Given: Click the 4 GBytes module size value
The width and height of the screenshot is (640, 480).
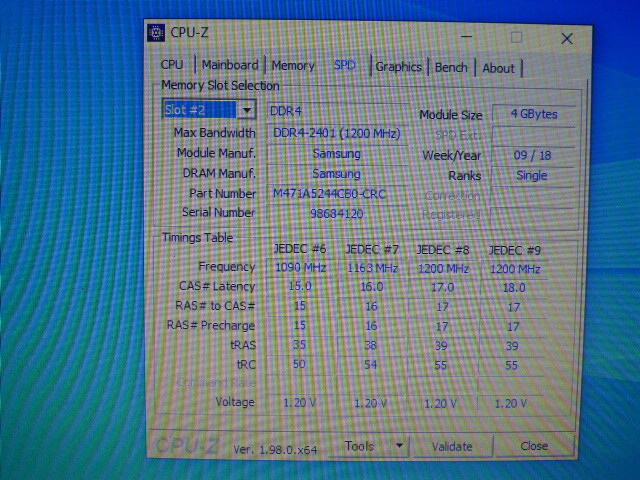Looking at the screenshot, I should coord(534,114).
